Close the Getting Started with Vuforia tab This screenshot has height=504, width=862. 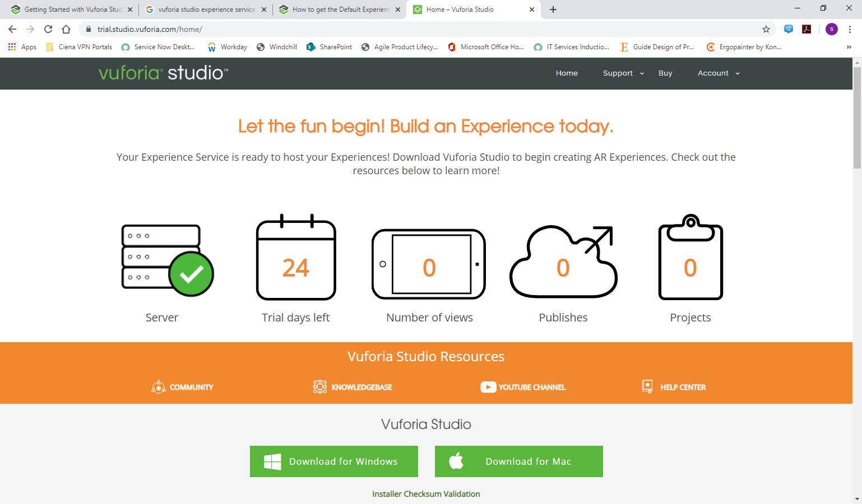[130, 10]
